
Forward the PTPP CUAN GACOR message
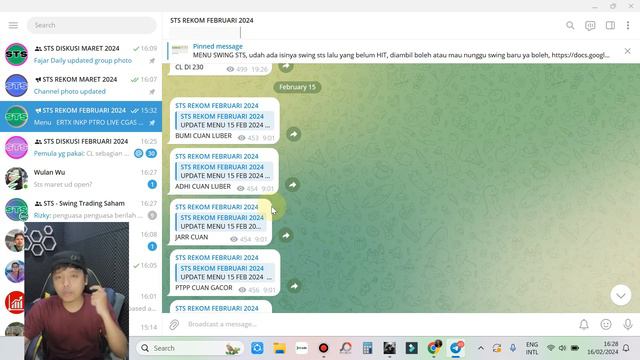294,286
